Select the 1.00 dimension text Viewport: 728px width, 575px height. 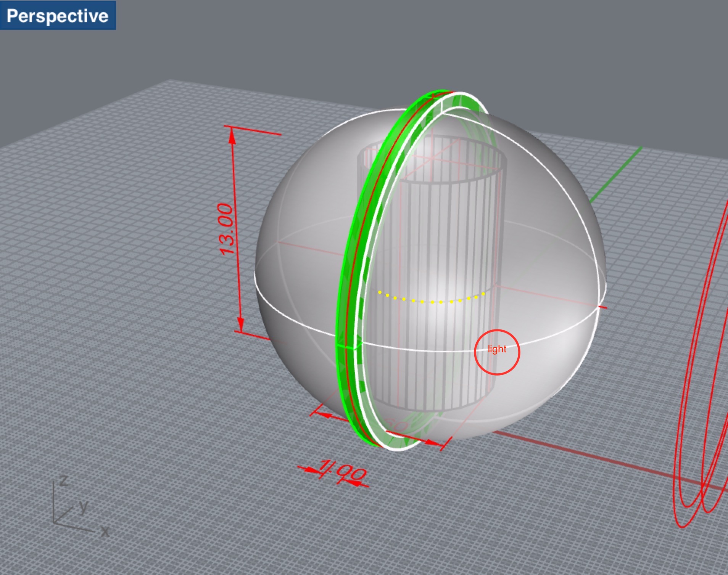[x=342, y=472]
